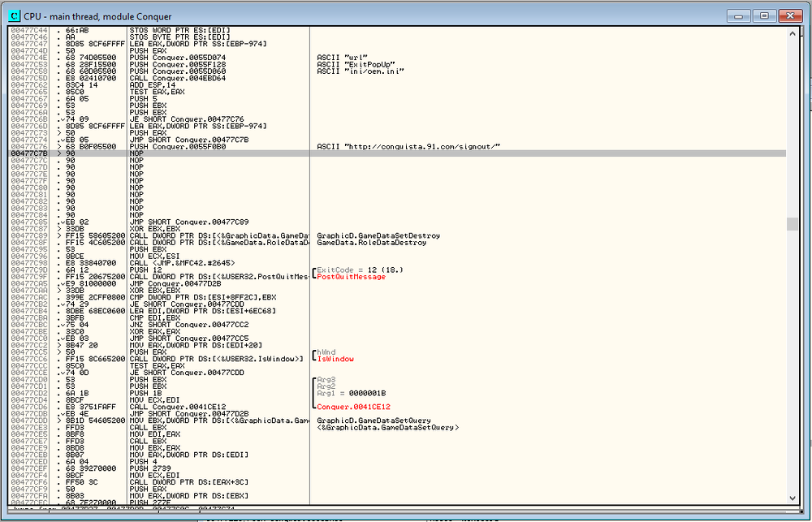Click the GraphicD.GameDataSetQuery comment
This screenshot has height=522, width=812.
tap(373, 421)
